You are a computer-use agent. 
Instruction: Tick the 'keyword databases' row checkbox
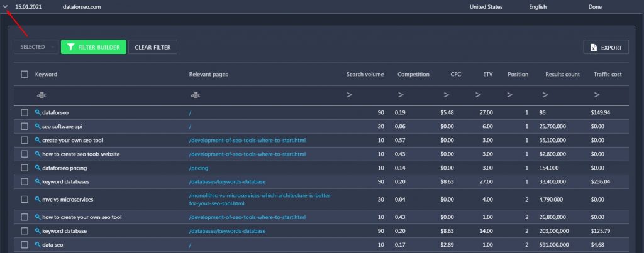pyautogui.click(x=25, y=181)
